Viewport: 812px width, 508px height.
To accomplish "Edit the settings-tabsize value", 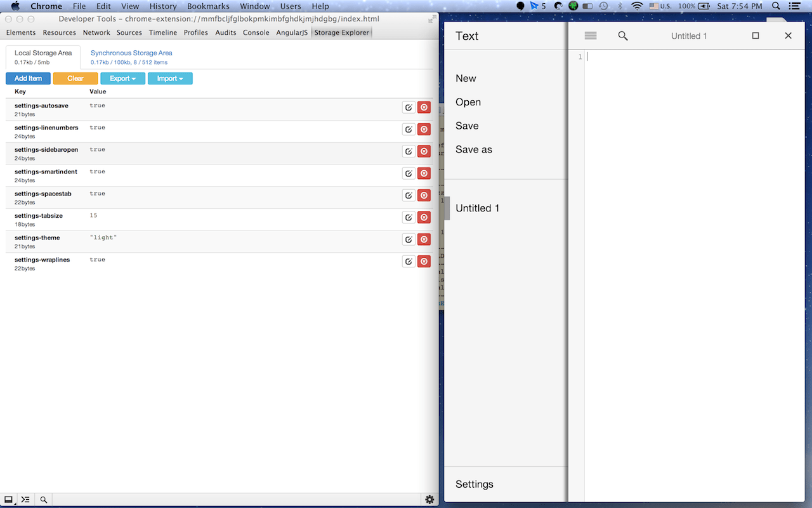I will click(409, 217).
